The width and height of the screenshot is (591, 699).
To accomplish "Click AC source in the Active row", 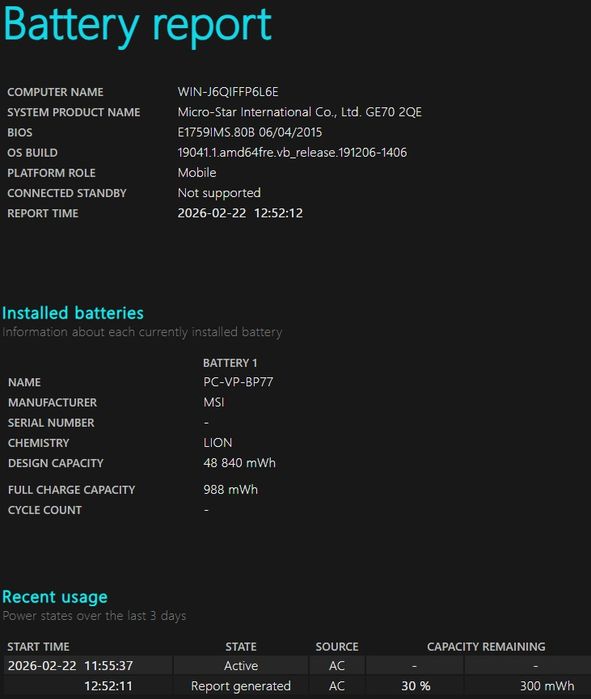I will point(337,666).
